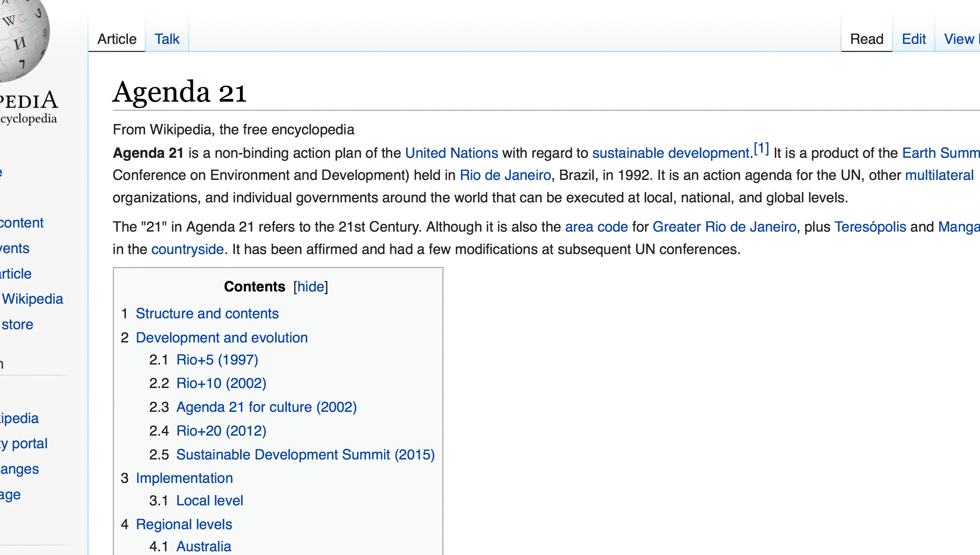Open the Teresópolis link
The width and height of the screenshot is (980, 555).
(870, 227)
